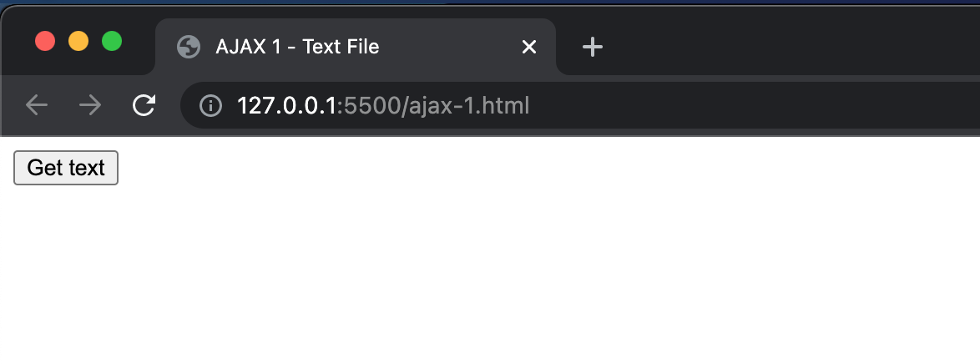This screenshot has width=980, height=364.
Task: Minimize the window with yellow button
Action: pos(78,41)
